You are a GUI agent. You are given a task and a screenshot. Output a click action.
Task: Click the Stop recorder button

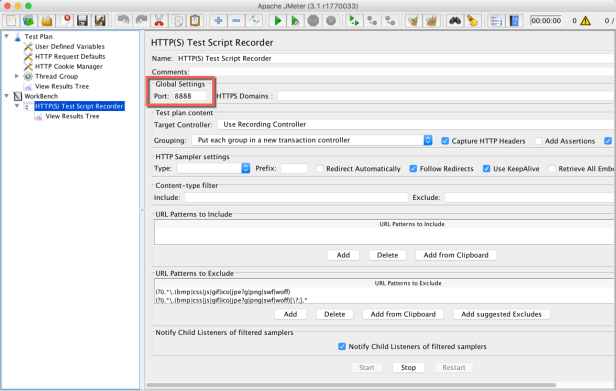tap(408, 367)
